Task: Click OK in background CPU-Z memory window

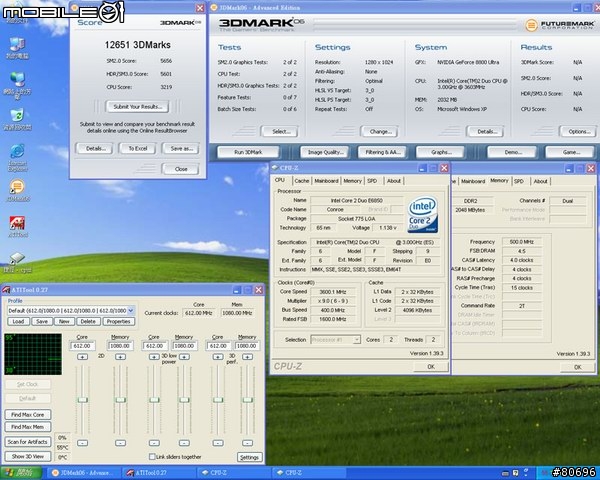Action: coord(577,367)
